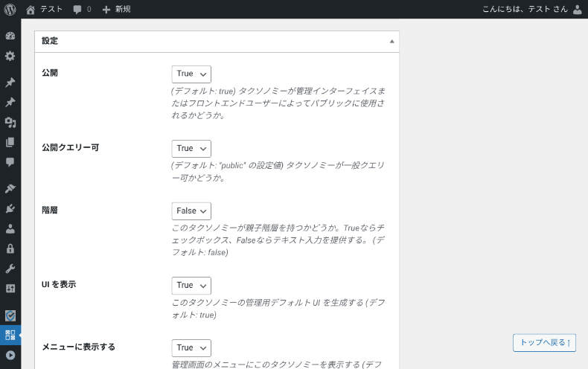The image size is (588, 369).
Task: Click the description mentioning "public" の設定値
Action: pyautogui.click(x=278, y=171)
